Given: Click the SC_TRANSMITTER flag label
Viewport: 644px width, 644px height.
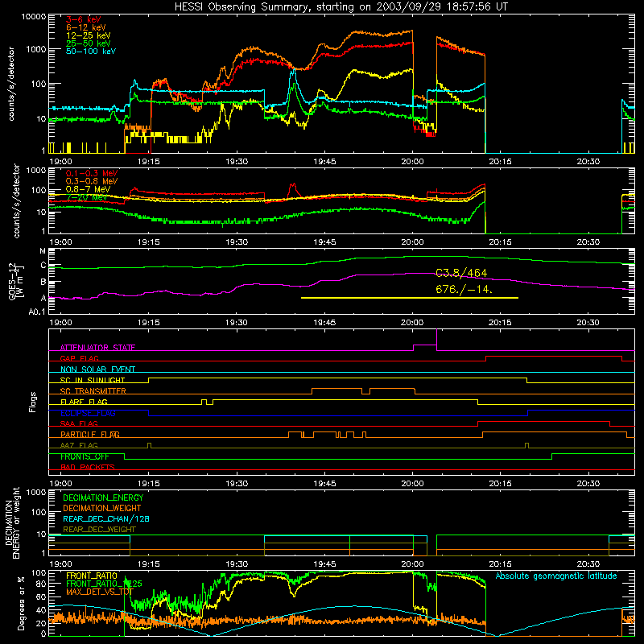Looking at the screenshot, I should [x=93, y=391].
